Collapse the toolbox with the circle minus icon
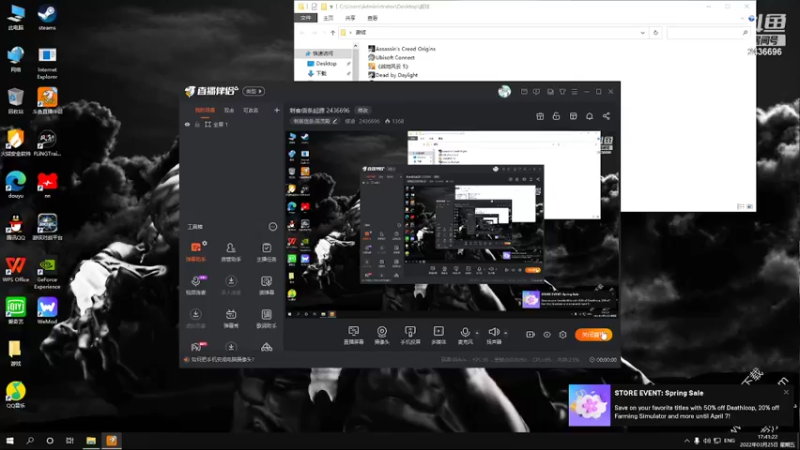Image resolution: width=800 pixels, height=450 pixels. coord(273,227)
